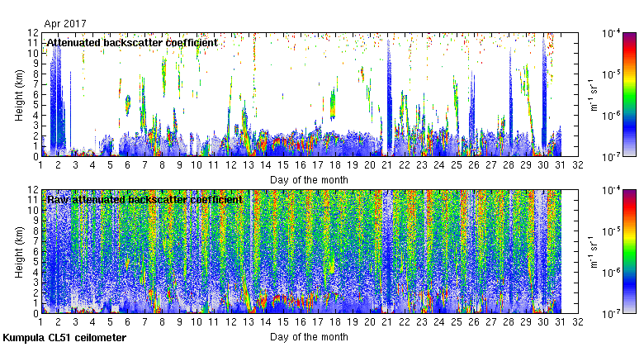Click the top plot's 'Height (km)' axis label
Image resolution: width=644 pixels, height=347 pixels.
pos(20,94)
